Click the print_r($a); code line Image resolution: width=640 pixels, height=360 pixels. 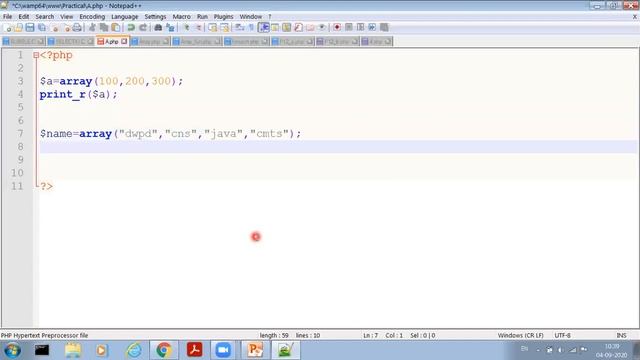[x=78, y=94]
